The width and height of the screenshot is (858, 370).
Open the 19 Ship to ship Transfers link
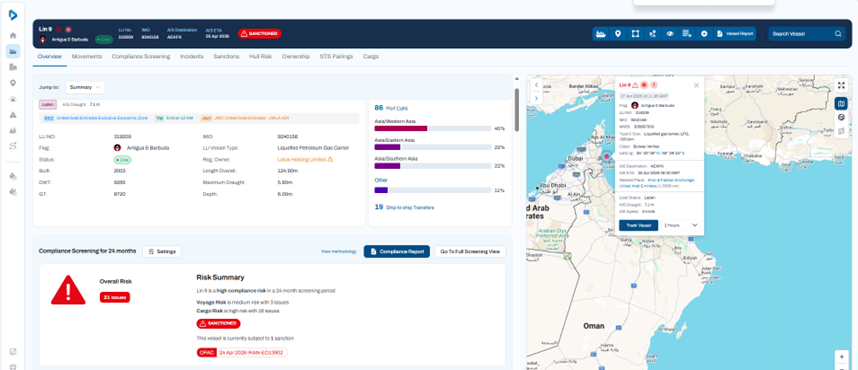pos(404,207)
